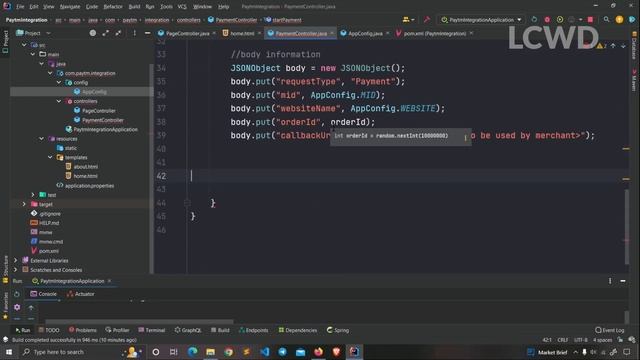Open the Event Log

coord(610,330)
